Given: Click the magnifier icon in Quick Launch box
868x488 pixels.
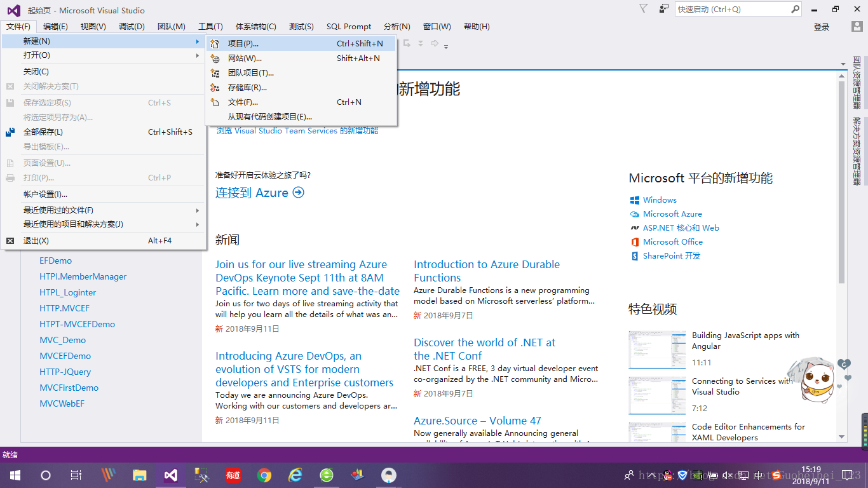Looking at the screenshot, I should point(795,9).
